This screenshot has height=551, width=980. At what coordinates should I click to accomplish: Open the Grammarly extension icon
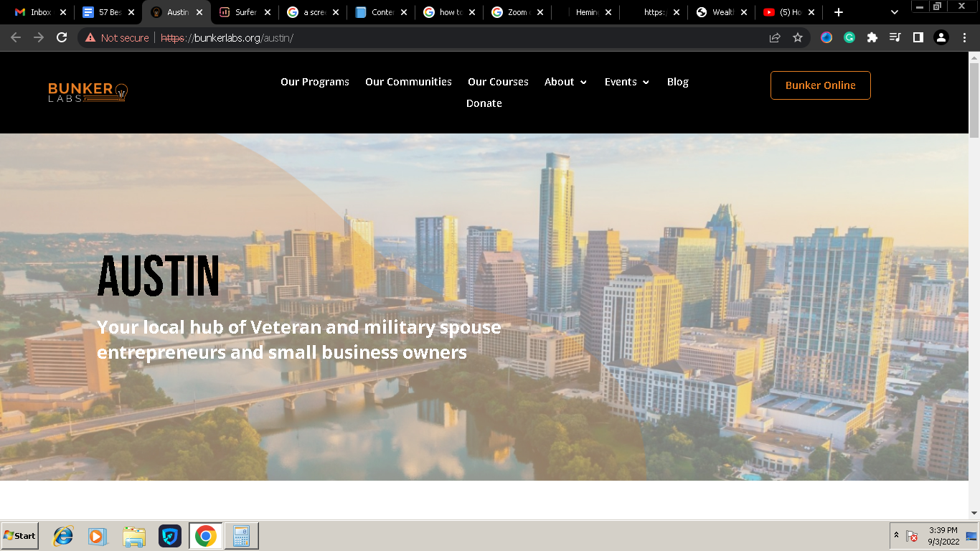click(x=849, y=37)
